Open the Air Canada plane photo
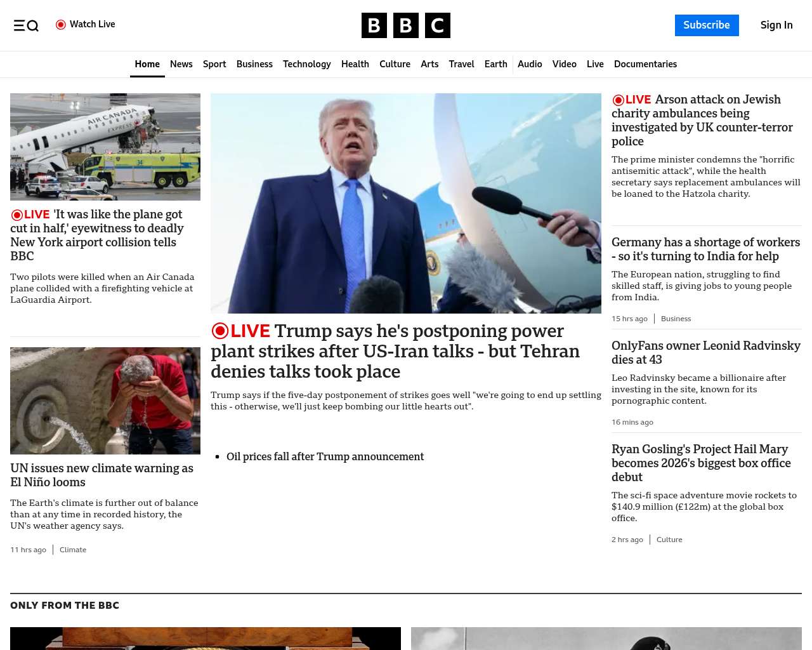Screen dimensions: 812x650 tap(105, 147)
